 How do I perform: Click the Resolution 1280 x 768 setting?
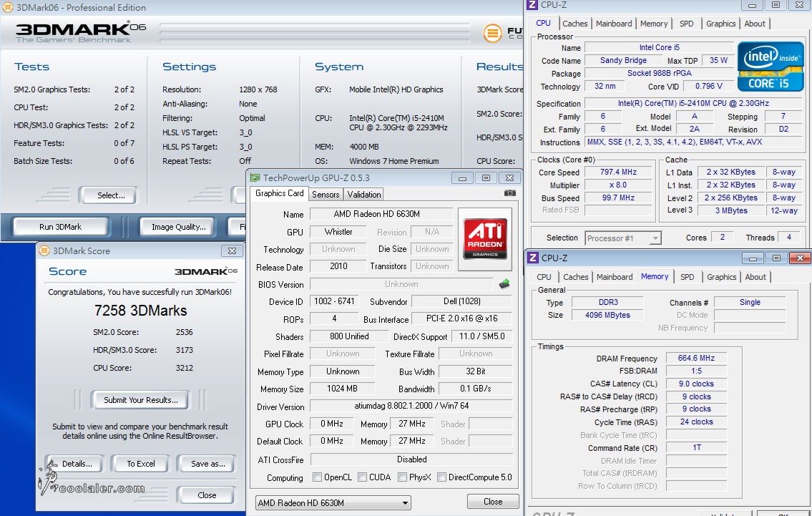click(258, 89)
